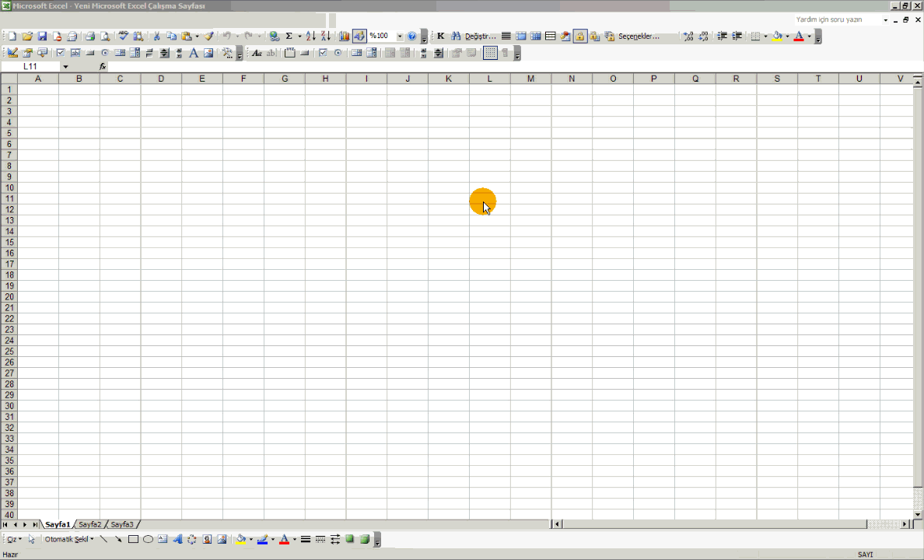Select the Checkbox form control
924x560 pixels.
click(61, 54)
